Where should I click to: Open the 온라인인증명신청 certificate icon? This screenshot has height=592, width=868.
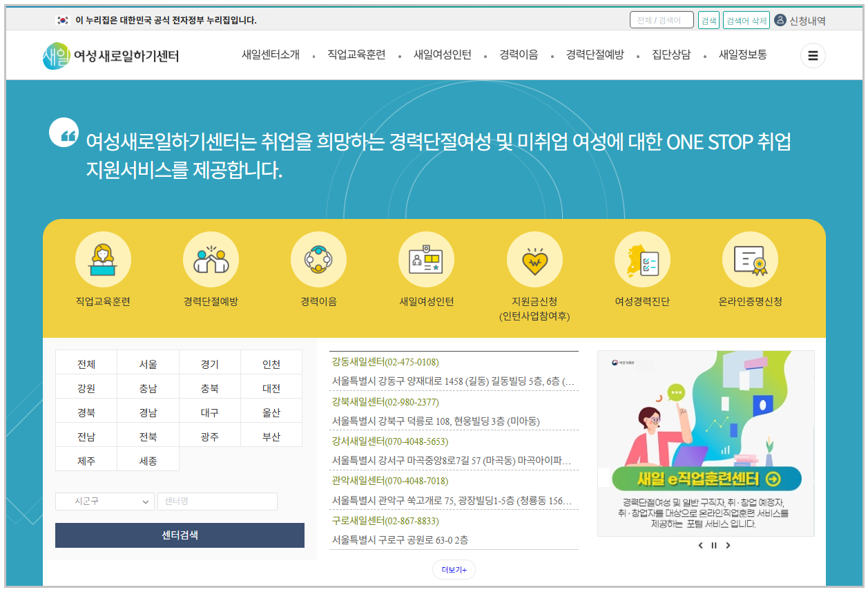point(750,259)
